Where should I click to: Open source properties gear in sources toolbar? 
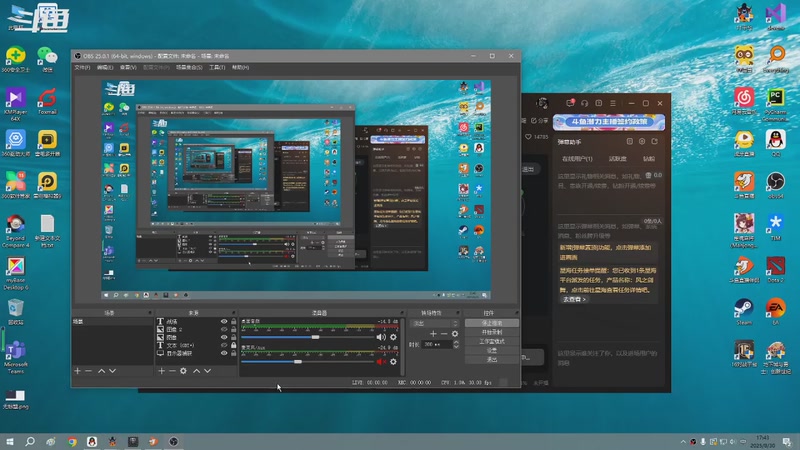(x=183, y=371)
